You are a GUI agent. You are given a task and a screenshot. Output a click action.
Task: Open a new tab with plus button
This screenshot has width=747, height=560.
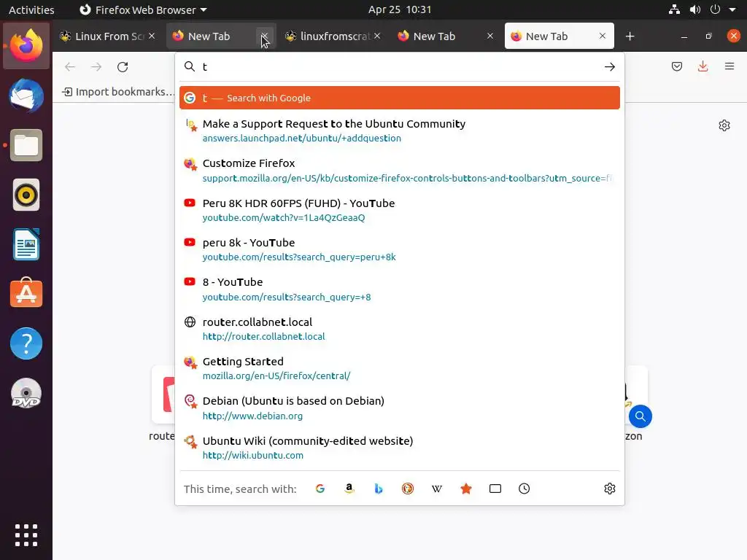pos(630,36)
